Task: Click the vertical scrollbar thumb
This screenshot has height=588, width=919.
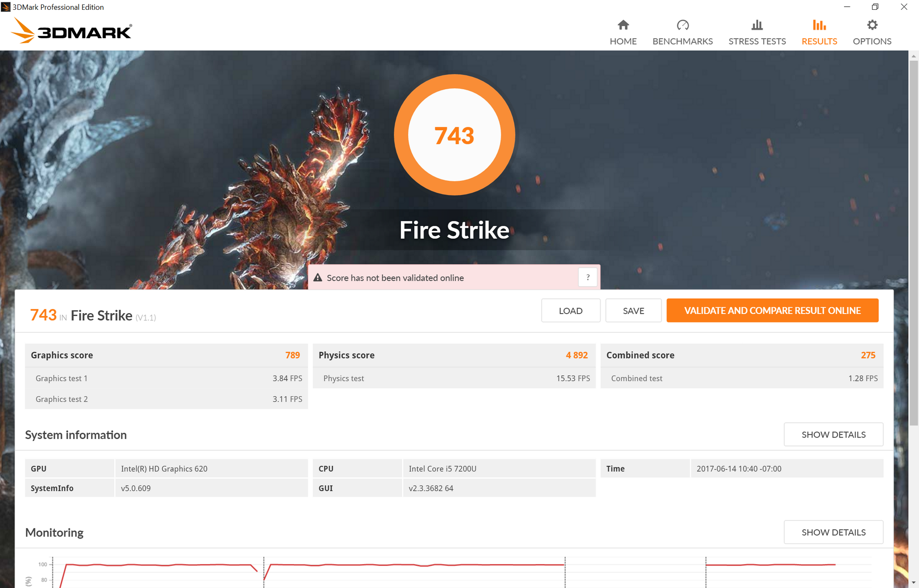Action: pyautogui.click(x=914, y=243)
